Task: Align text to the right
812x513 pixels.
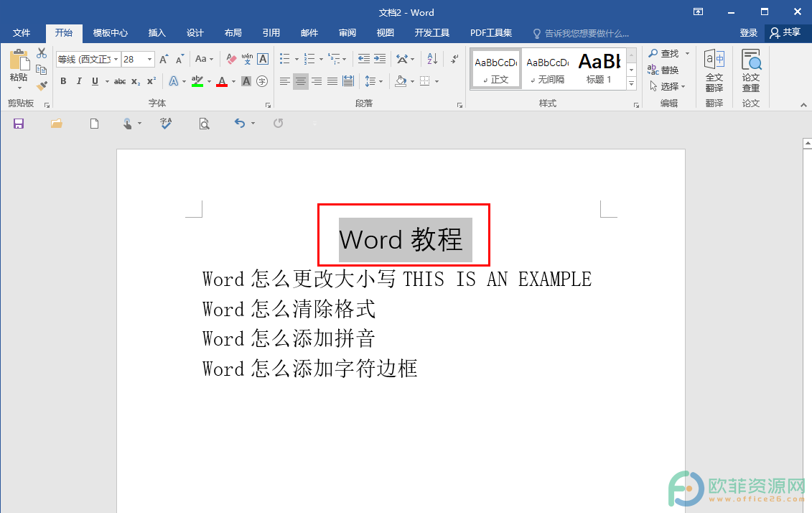Action: pos(317,81)
